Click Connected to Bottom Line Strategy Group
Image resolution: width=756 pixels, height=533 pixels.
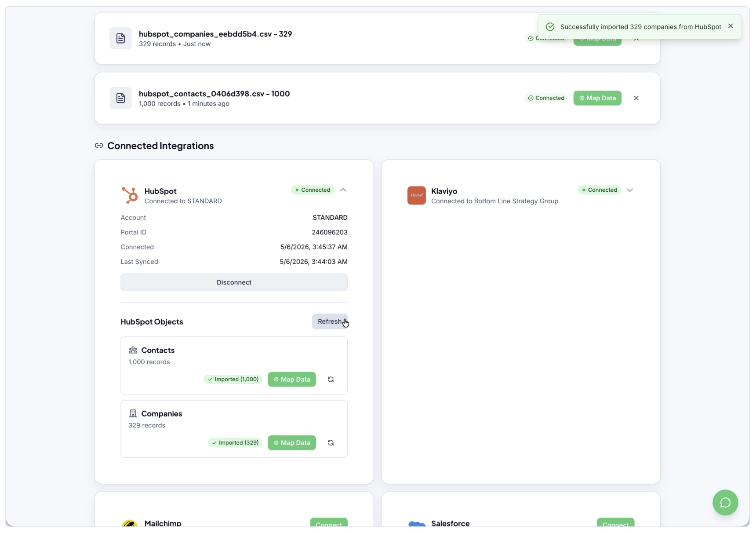tap(494, 201)
